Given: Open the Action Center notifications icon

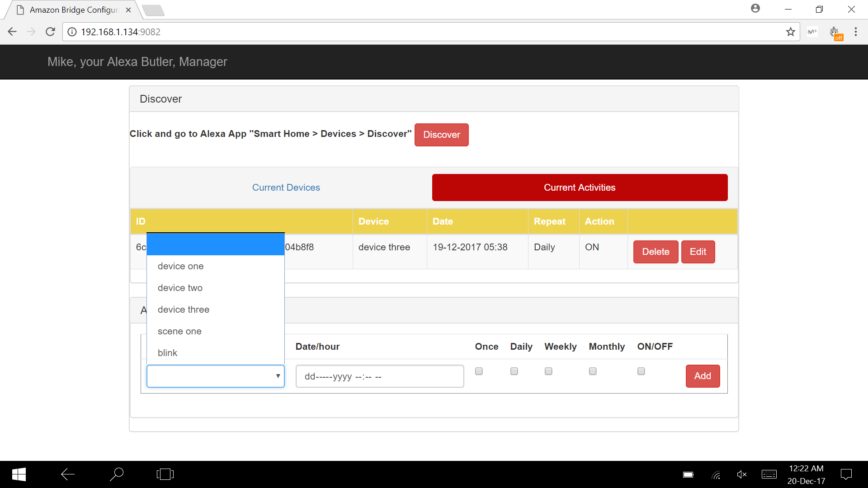Looking at the screenshot, I should tap(846, 474).
